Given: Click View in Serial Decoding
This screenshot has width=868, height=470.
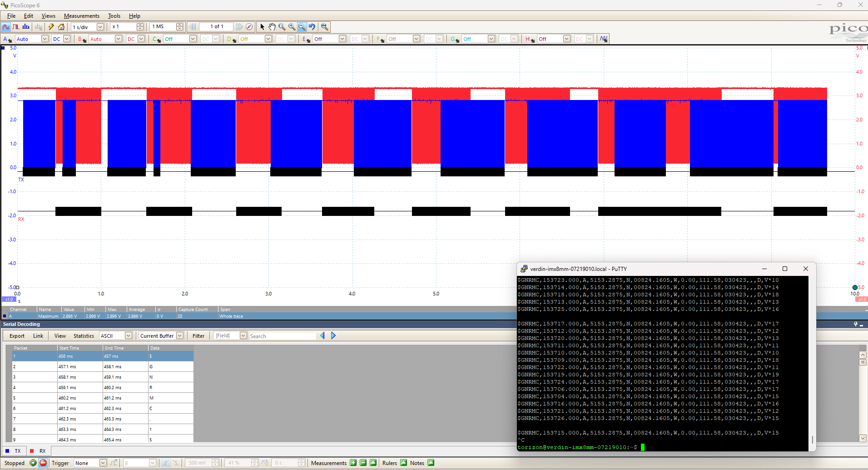Looking at the screenshot, I should pyautogui.click(x=60, y=336).
